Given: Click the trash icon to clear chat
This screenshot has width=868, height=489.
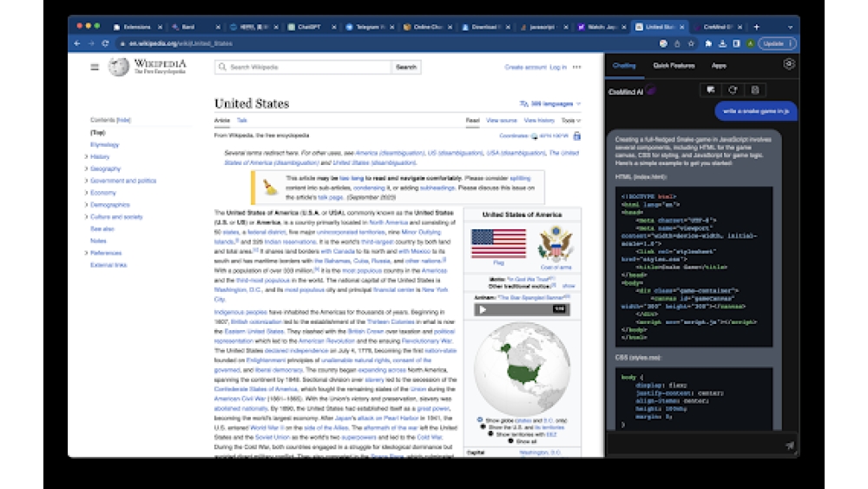Looking at the screenshot, I should pyautogui.click(x=755, y=89).
